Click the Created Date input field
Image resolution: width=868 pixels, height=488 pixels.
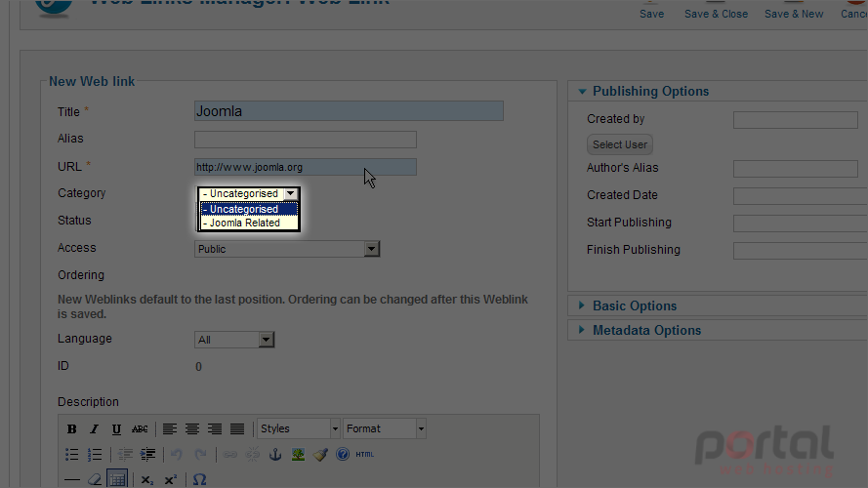pos(801,196)
